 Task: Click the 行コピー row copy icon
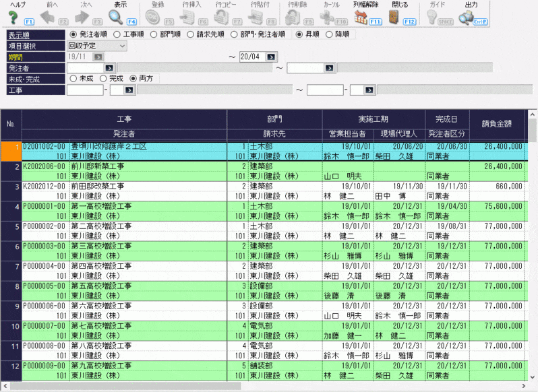(x=222, y=17)
